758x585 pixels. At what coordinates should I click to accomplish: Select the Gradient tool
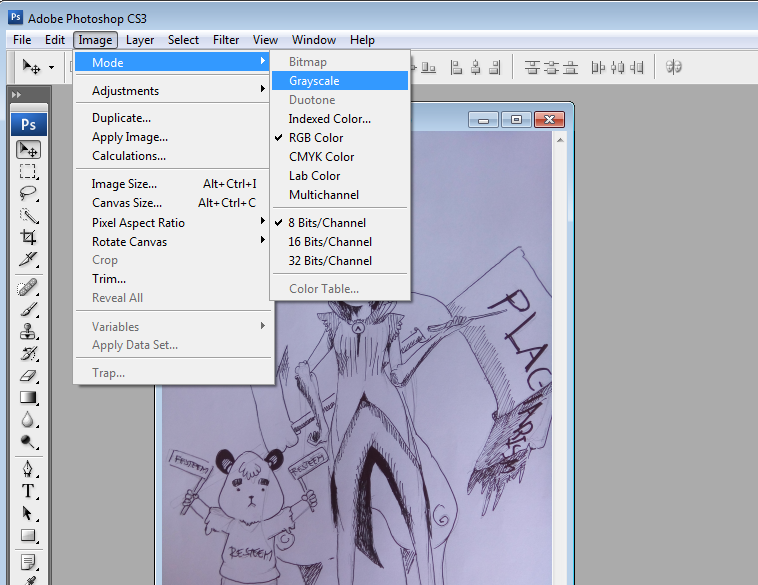pos(28,398)
